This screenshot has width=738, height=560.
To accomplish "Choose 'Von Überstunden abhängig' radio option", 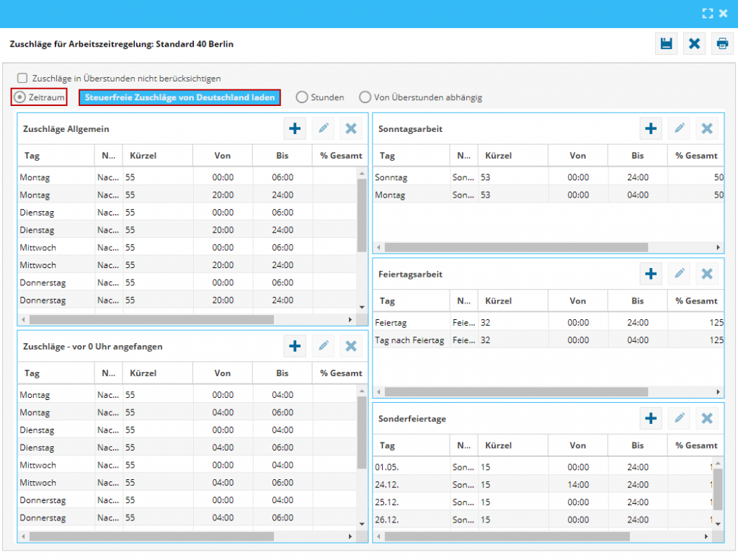I will pyautogui.click(x=365, y=97).
